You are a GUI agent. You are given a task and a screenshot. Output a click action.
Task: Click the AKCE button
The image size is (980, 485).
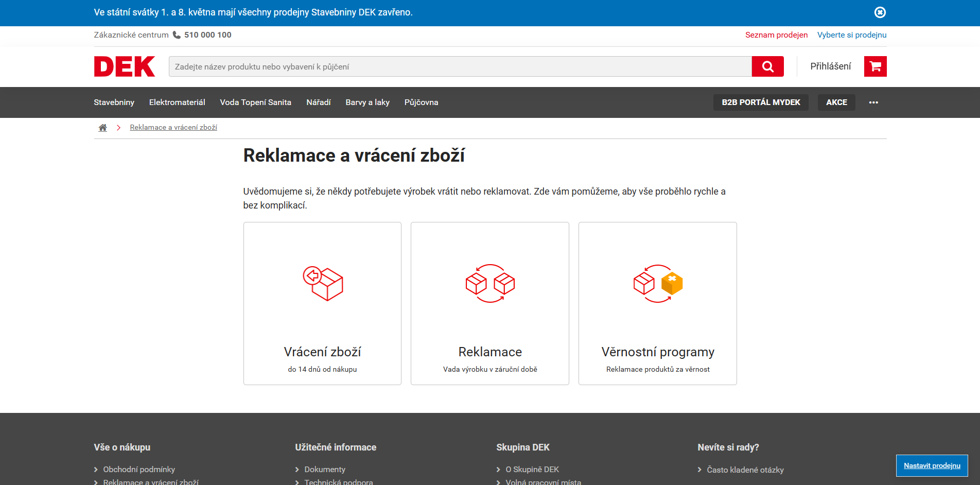click(836, 102)
